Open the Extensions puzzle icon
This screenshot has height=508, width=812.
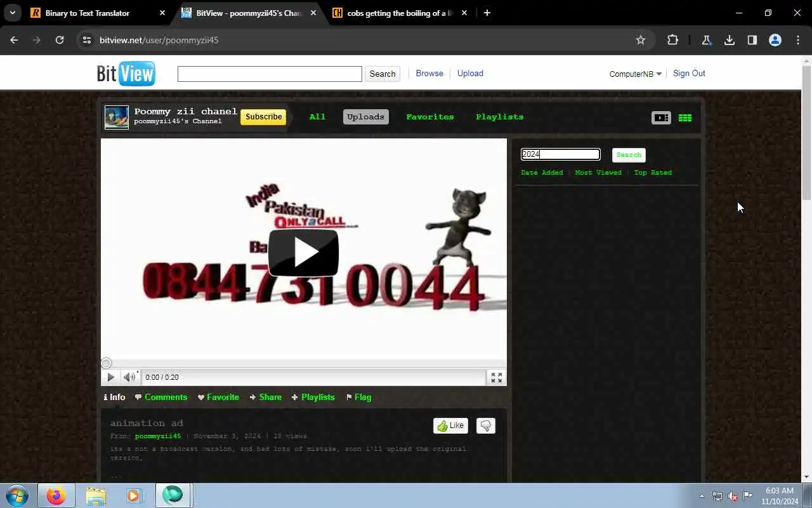[672, 40]
